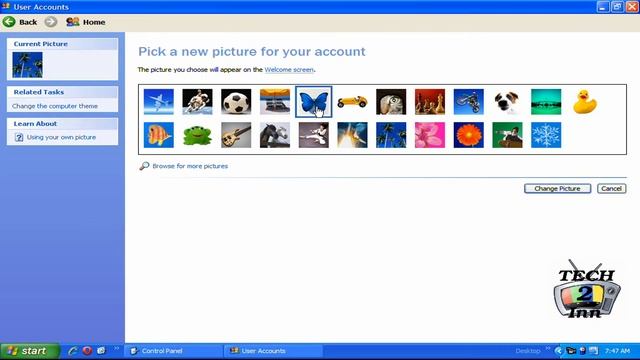Image resolution: width=640 pixels, height=360 pixels.
Task: Open Using your own picture help
Action: pyautogui.click(x=61, y=138)
